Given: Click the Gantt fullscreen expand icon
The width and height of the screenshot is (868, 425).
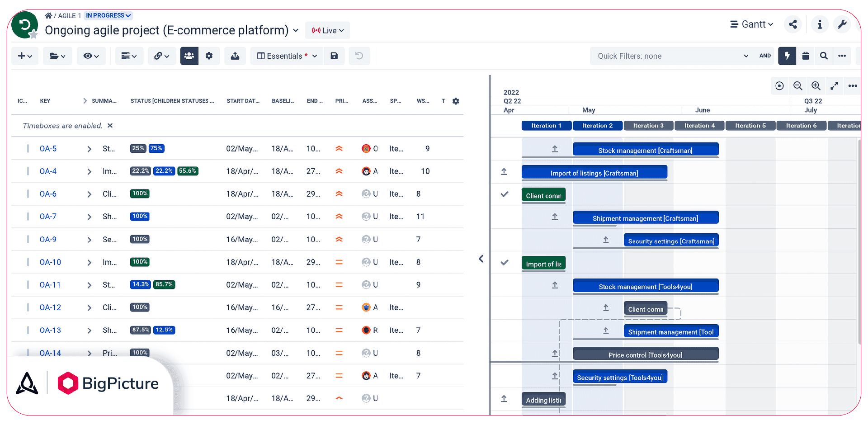Looking at the screenshot, I should point(835,86).
